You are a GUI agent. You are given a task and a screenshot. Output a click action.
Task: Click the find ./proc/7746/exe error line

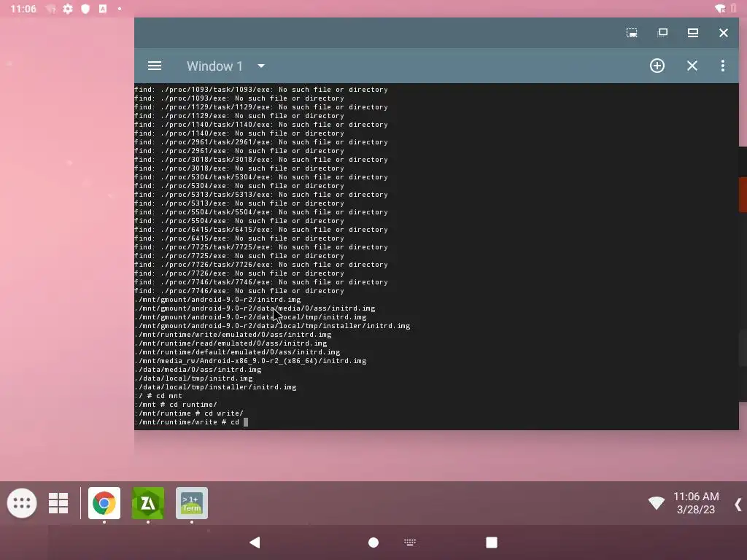pyautogui.click(x=239, y=291)
